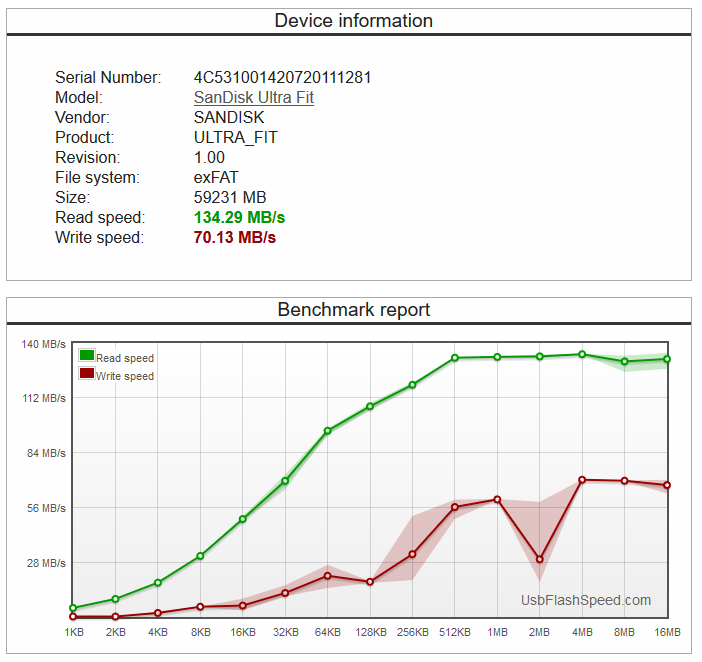This screenshot has width=702, height=662.
Task: Click the write speed data point at 1MB
Action: tap(497, 500)
